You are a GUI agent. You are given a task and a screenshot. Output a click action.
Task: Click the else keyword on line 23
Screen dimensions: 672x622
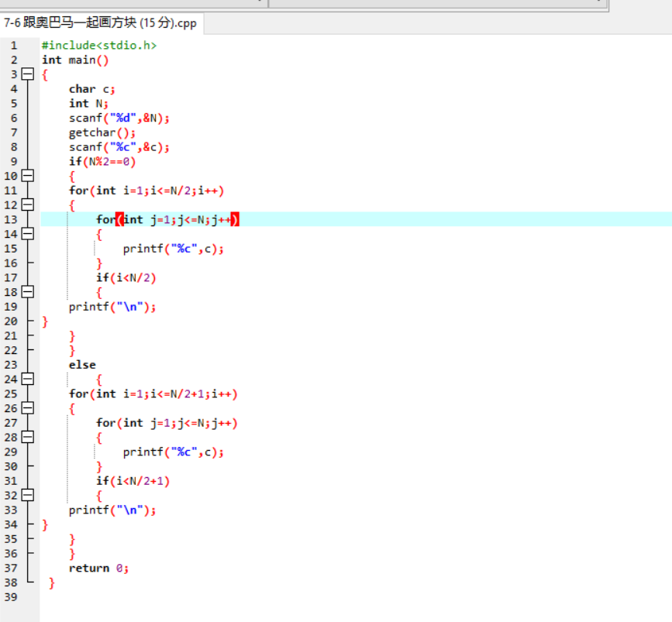click(x=82, y=365)
